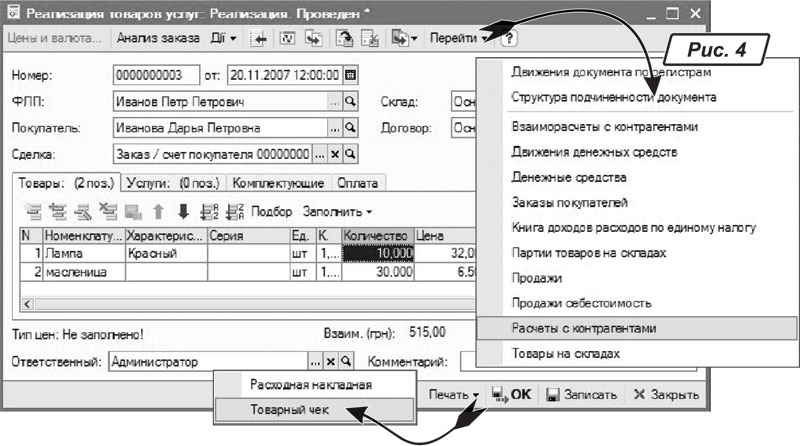Click the help question mark icon
Screen dimensions: 800x446
(x=509, y=39)
